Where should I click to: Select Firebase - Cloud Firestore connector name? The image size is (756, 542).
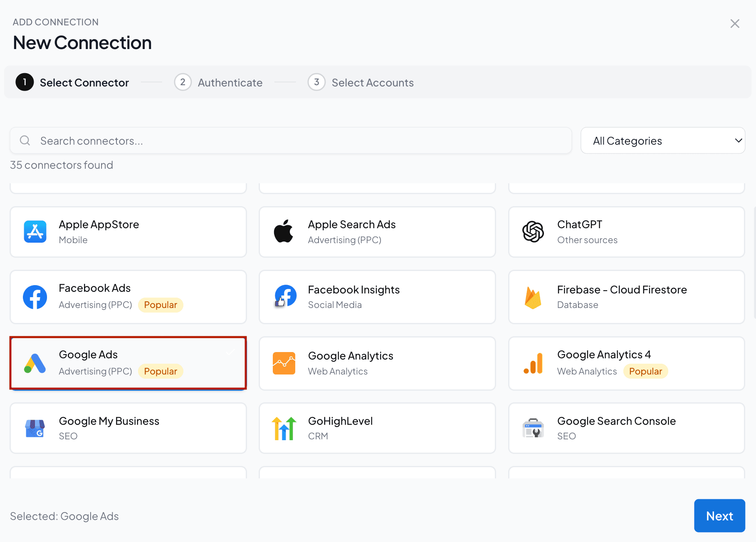click(x=622, y=290)
